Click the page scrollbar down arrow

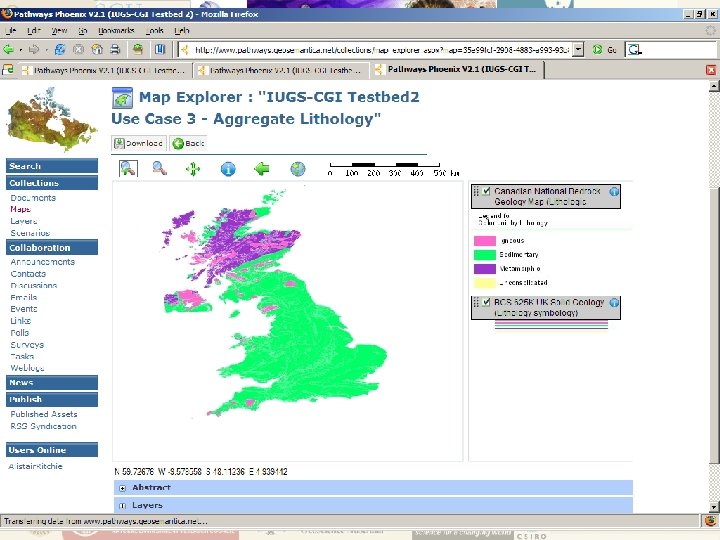click(x=714, y=507)
